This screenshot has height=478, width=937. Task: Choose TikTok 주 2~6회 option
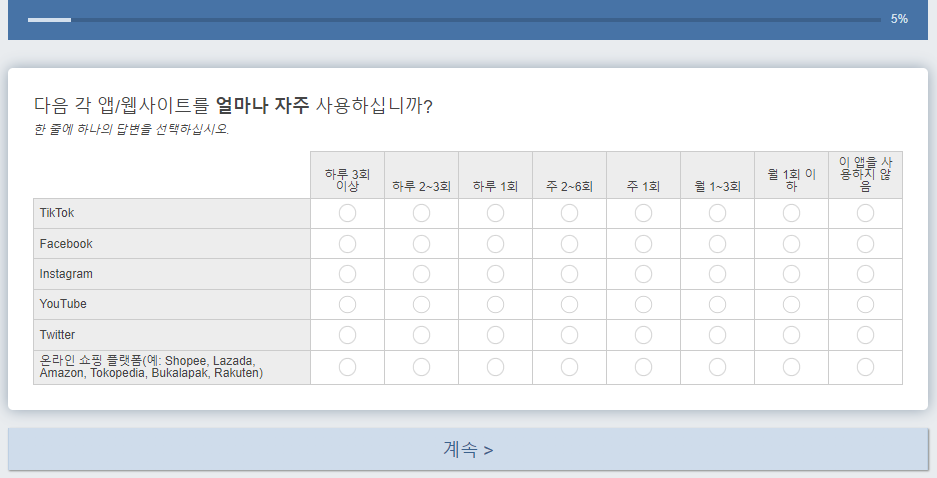[x=569, y=213]
